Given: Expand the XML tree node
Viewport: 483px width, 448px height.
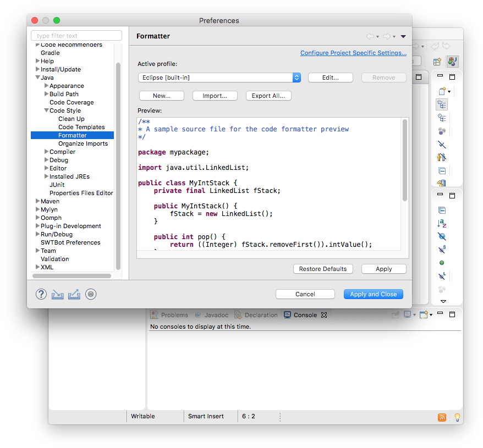Looking at the screenshot, I should 37,267.
